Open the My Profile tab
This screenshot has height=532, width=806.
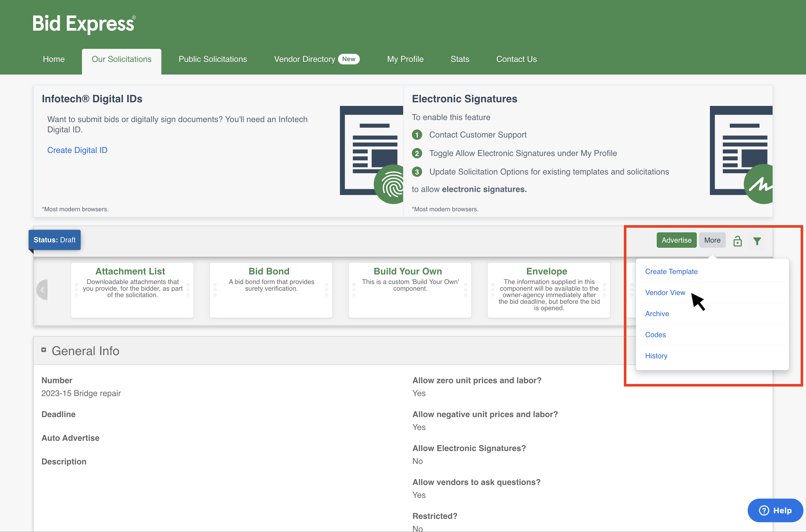405,59
